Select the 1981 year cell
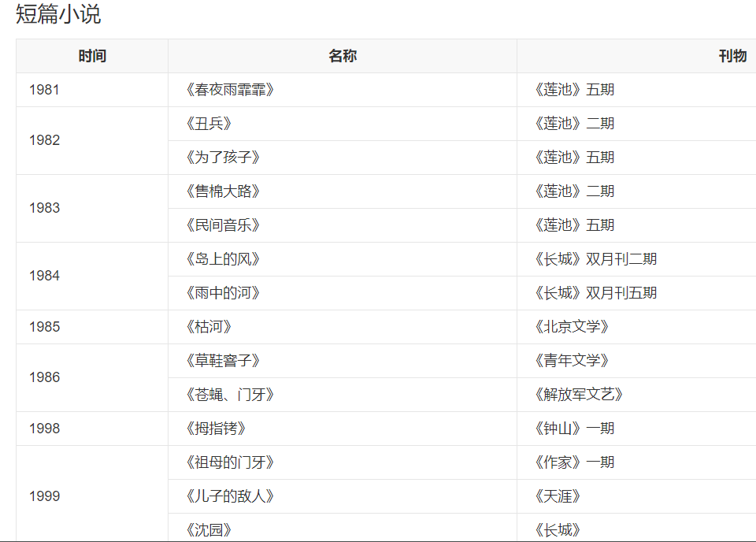Screen dimensions: 756x542 (44, 90)
